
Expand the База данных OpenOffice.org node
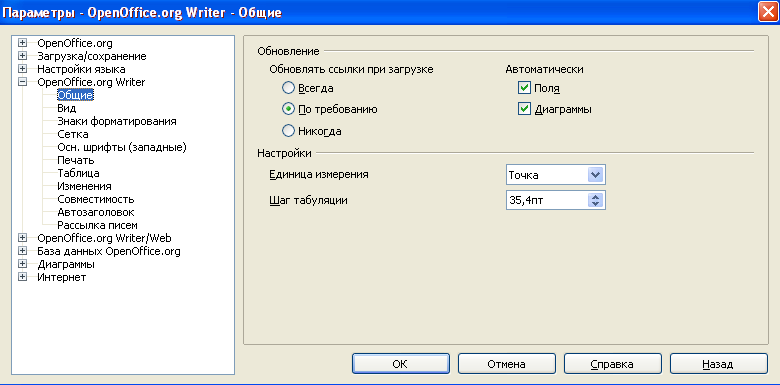[22, 251]
